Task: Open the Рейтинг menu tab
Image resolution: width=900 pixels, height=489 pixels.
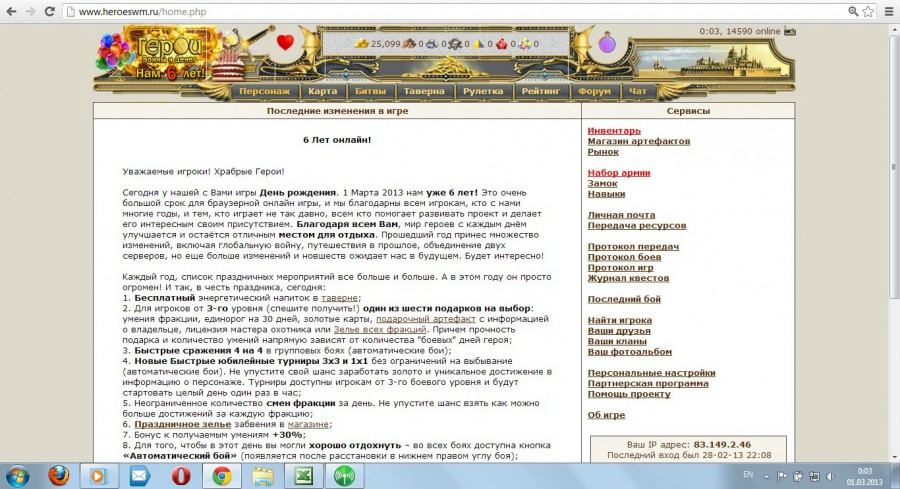Action: pyautogui.click(x=541, y=91)
